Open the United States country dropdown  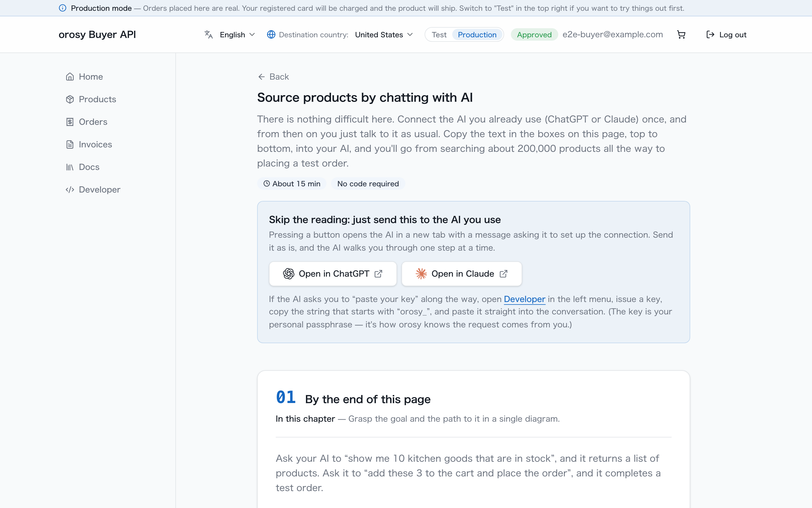tap(384, 35)
